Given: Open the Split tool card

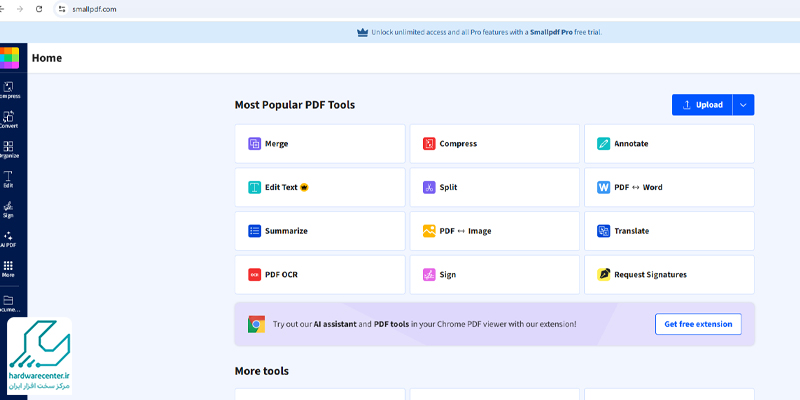Looking at the screenshot, I should [494, 187].
